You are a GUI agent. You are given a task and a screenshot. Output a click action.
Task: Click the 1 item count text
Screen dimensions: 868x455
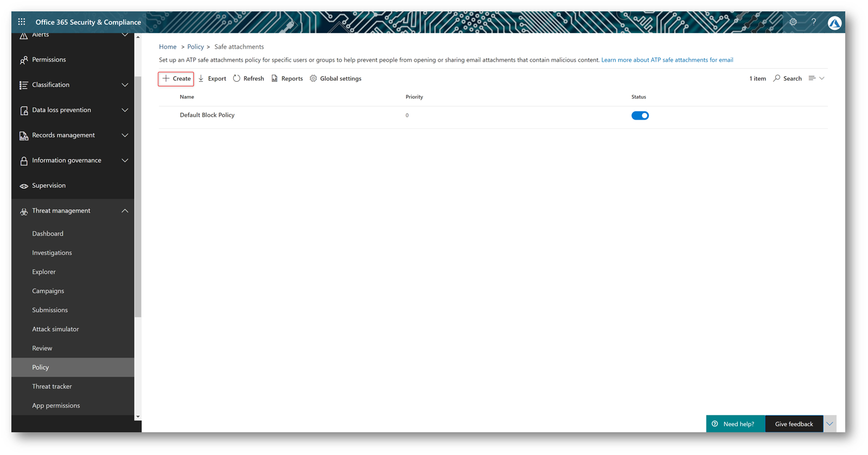tap(757, 79)
